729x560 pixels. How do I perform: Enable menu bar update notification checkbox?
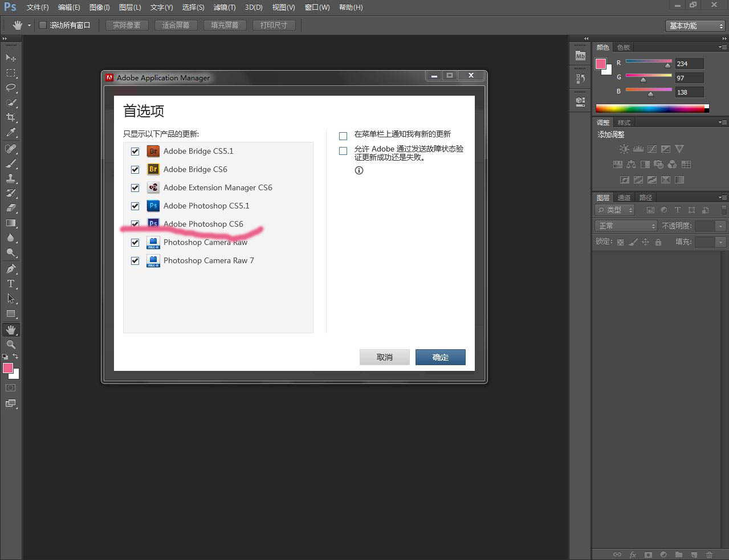pos(343,136)
